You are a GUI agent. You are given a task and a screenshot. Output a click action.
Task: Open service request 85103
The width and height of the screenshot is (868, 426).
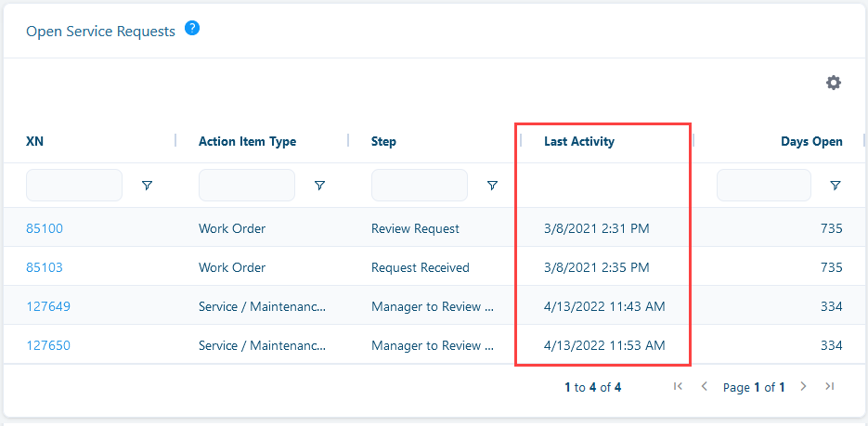pyautogui.click(x=45, y=268)
